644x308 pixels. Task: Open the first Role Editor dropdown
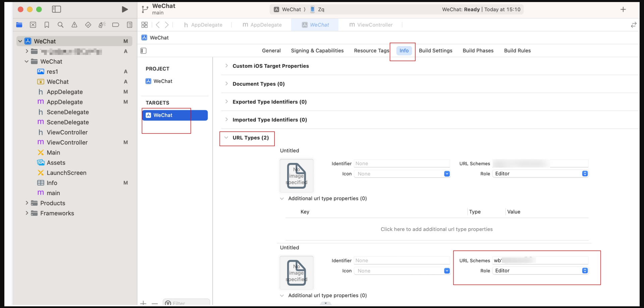(540, 174)
